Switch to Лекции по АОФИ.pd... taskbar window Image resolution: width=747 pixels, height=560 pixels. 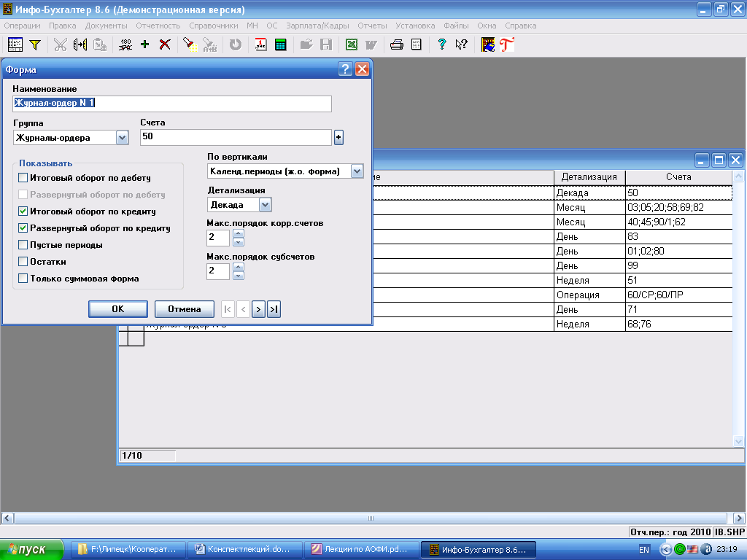[362, 550]
